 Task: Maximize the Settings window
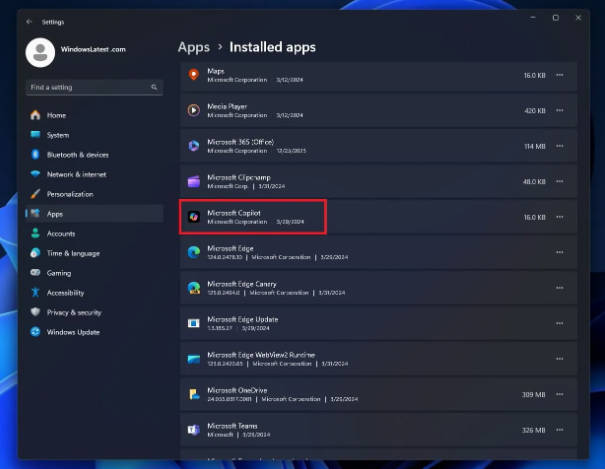point(556,18)
